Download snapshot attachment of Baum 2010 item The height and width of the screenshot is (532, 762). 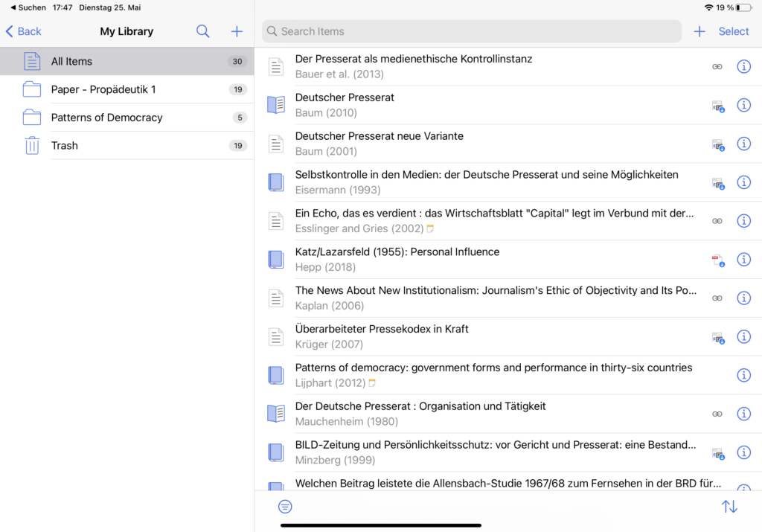coord(718,106)
